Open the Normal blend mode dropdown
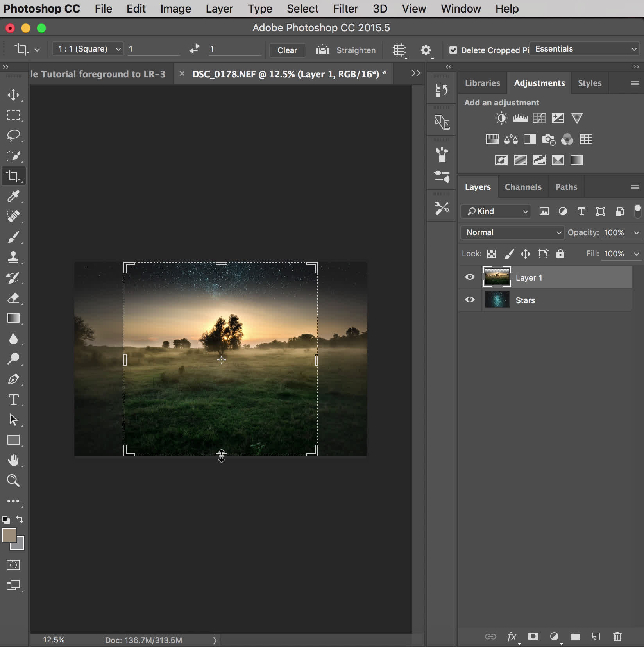Viewport: 644px width, 647px height. [512, 232]
